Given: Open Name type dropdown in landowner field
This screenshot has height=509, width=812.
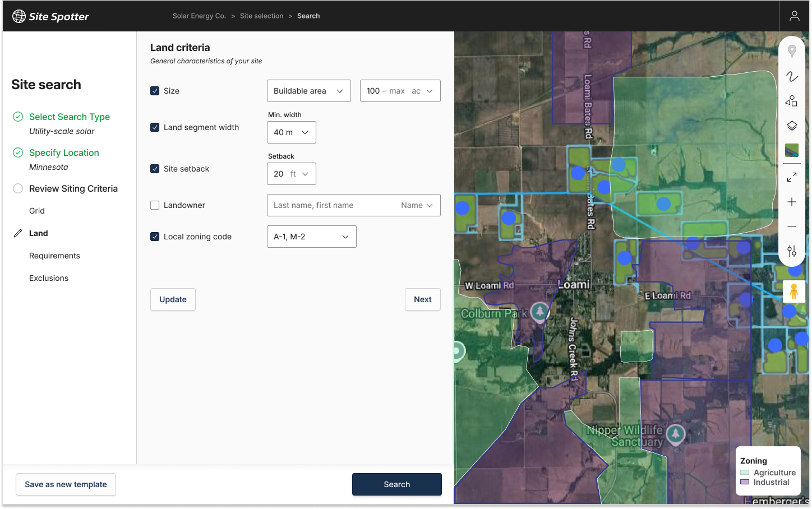Looking at the screenshot, I should click(x=417, y=205).
